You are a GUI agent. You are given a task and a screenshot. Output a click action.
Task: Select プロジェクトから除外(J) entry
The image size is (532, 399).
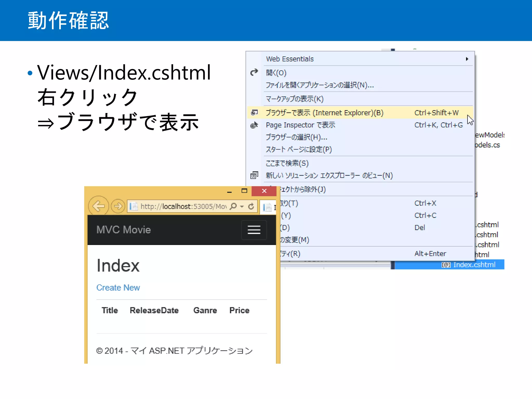(x=377, y=189)
